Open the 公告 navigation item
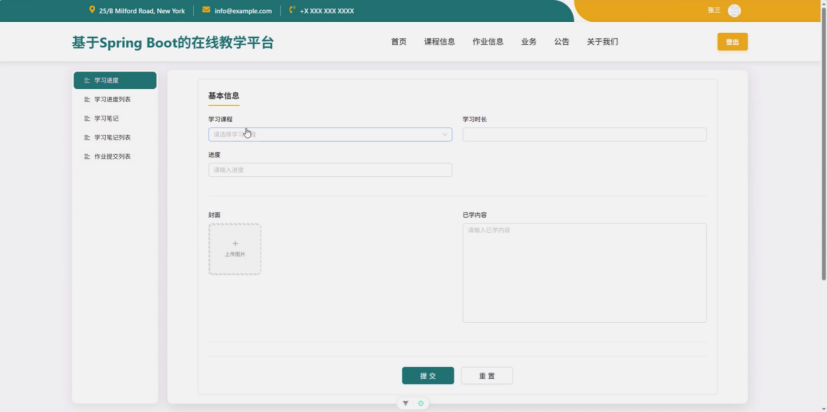The height and width of the screenshot is (412, 827). pyautogui.click(x=562, y=42)
